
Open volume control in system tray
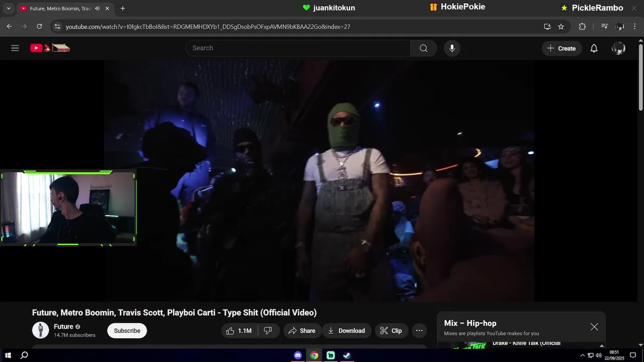pyautogui.click(x=599, y=355)
